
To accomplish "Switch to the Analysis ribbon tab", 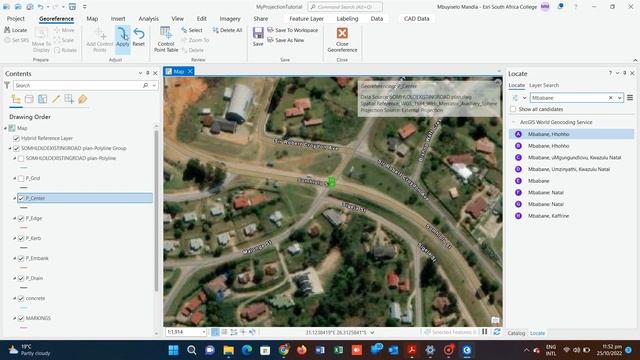I will pos(148,19).
